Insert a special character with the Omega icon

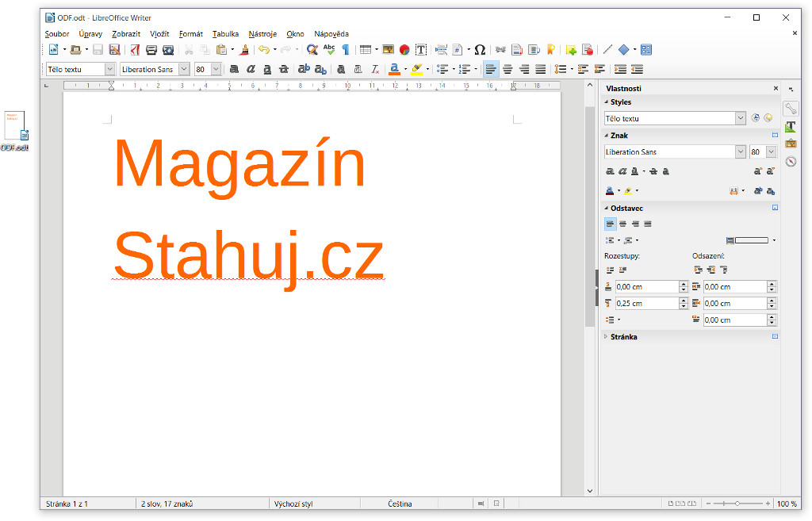(480, 50)
